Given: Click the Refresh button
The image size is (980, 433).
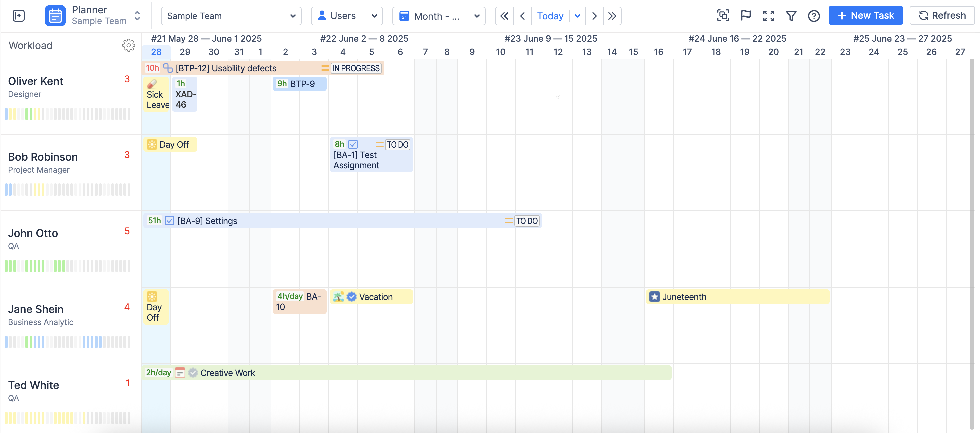Looking at the screenshot, I should (x=942, y=16).
